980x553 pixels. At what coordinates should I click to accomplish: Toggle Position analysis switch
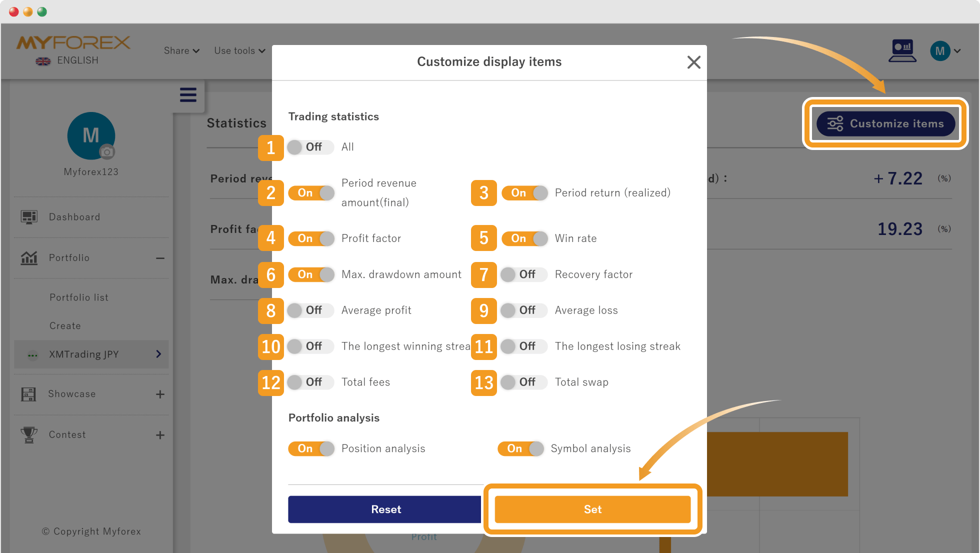(x=310, y=448)
